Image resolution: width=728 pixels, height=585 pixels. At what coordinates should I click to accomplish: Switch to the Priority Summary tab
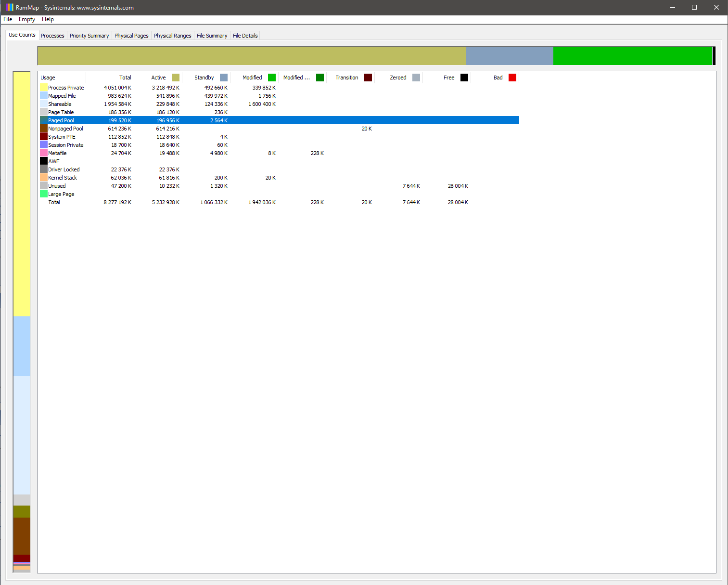[89, 36]
